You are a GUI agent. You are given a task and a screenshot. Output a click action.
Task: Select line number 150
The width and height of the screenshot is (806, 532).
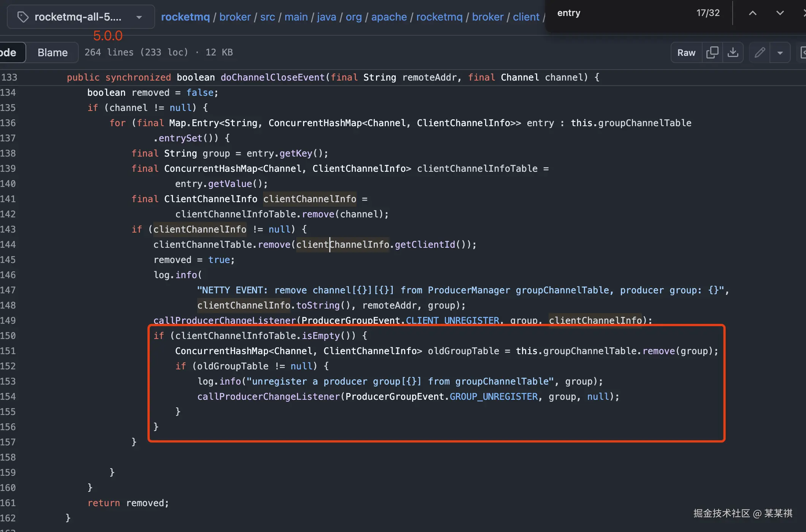tap(8, 336)
